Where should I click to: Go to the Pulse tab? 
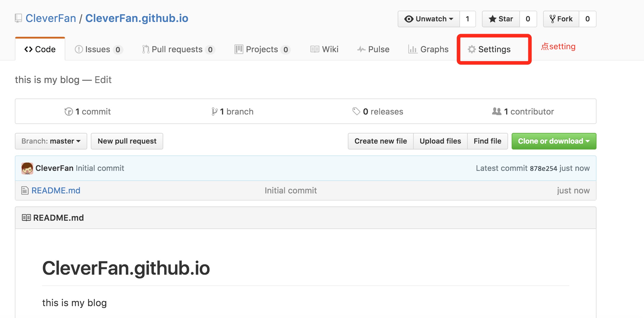[373, 49]
